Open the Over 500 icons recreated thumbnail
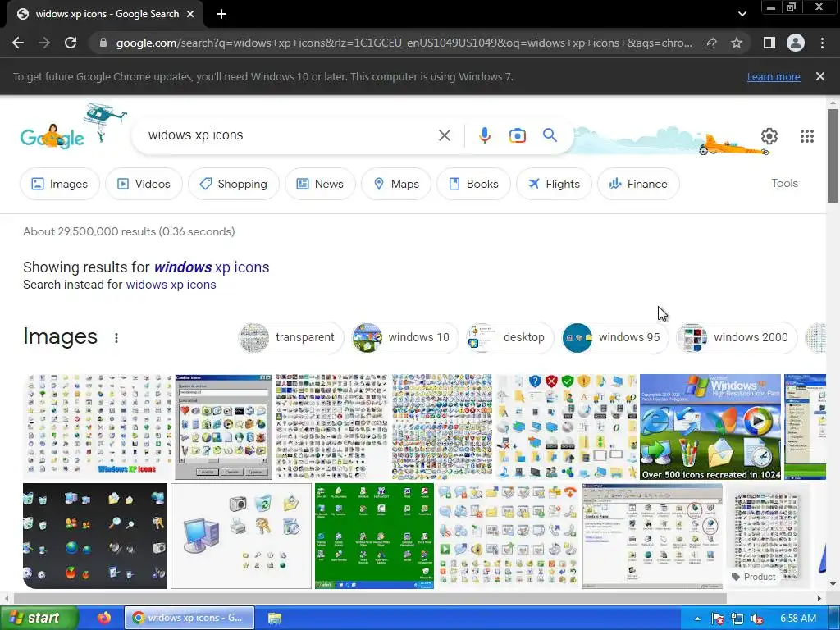Screen dimensions: 840x630 (x=710, y=427)
